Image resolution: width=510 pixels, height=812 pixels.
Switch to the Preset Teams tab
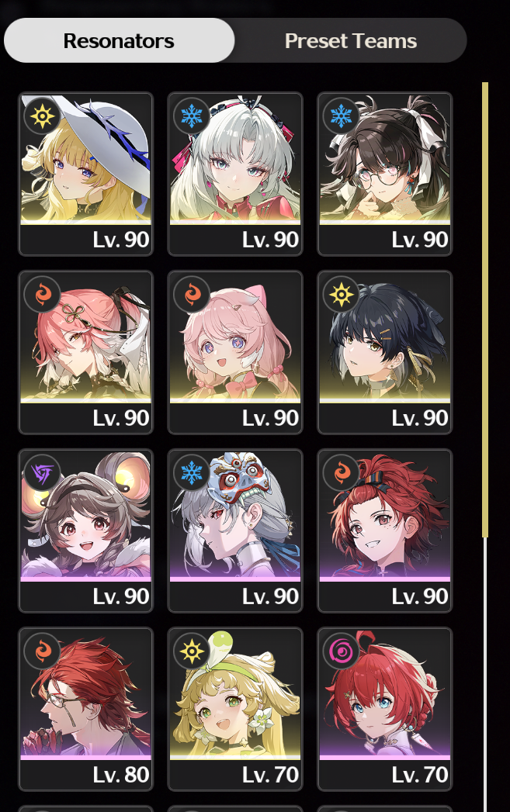(351, 41)
